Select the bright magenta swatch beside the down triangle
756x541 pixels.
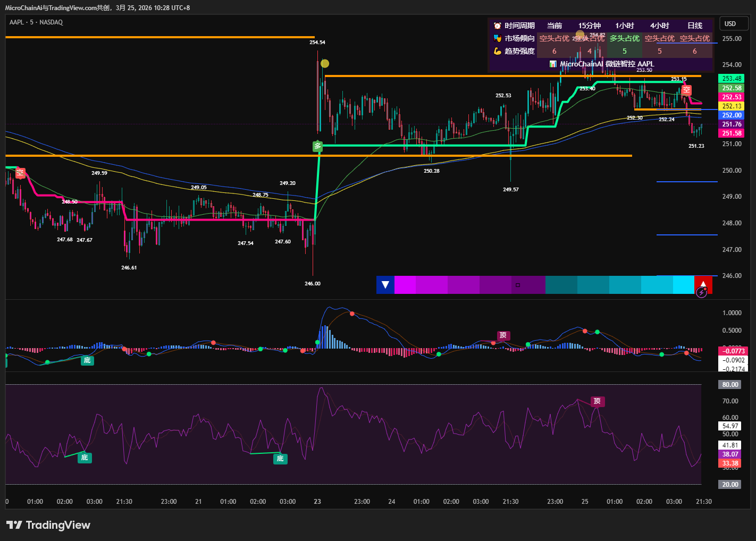pos(405,285)
